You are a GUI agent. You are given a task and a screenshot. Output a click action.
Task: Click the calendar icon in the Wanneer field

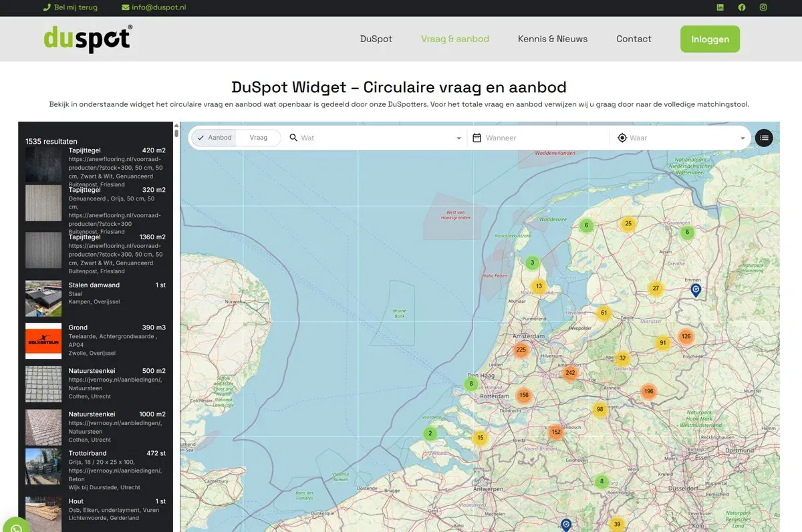coord(477,138)
